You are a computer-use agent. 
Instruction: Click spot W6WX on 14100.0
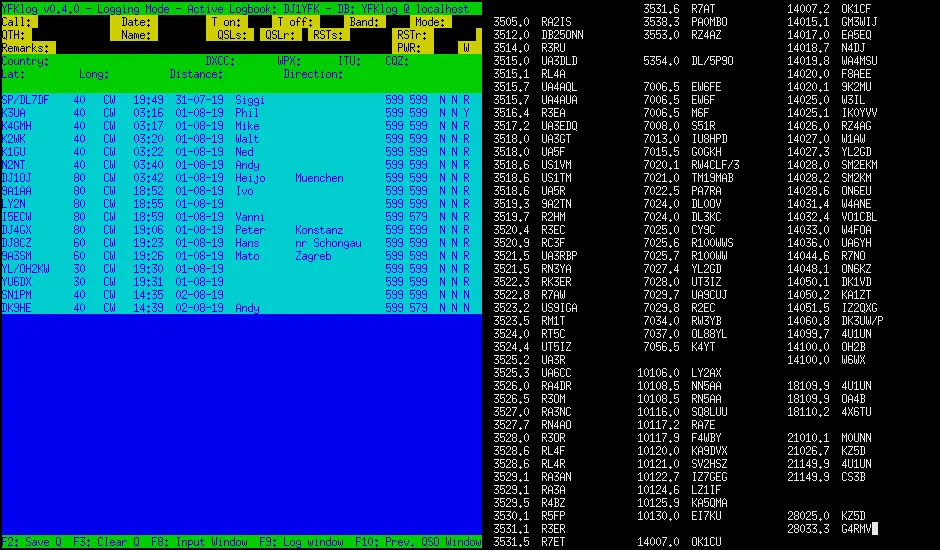(x=826, y=360)
